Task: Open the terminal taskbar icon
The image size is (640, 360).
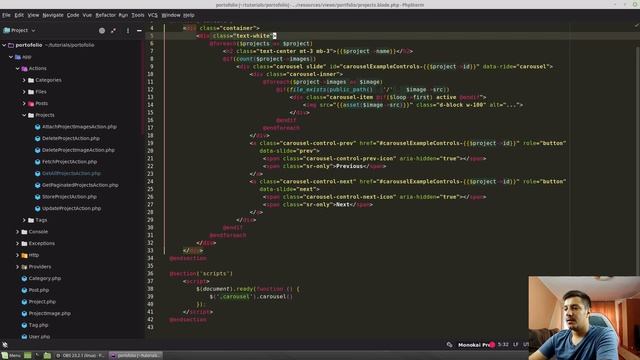Action: click(37, 356)
